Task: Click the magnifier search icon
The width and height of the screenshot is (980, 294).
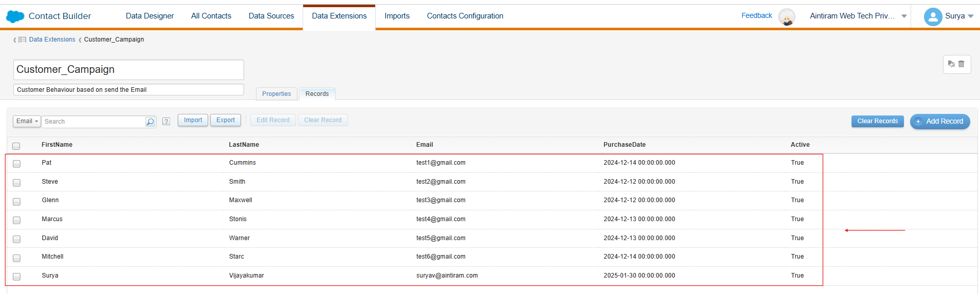Action: tap(150, 122)
